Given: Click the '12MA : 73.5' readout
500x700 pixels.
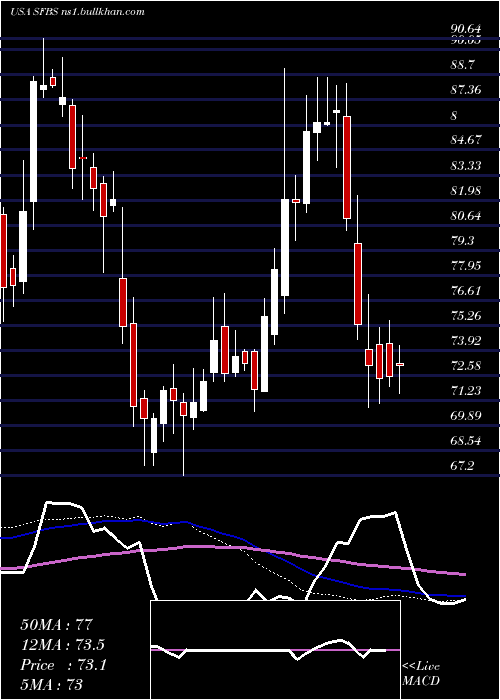Looking at the screenshot, I should (65, 645).
